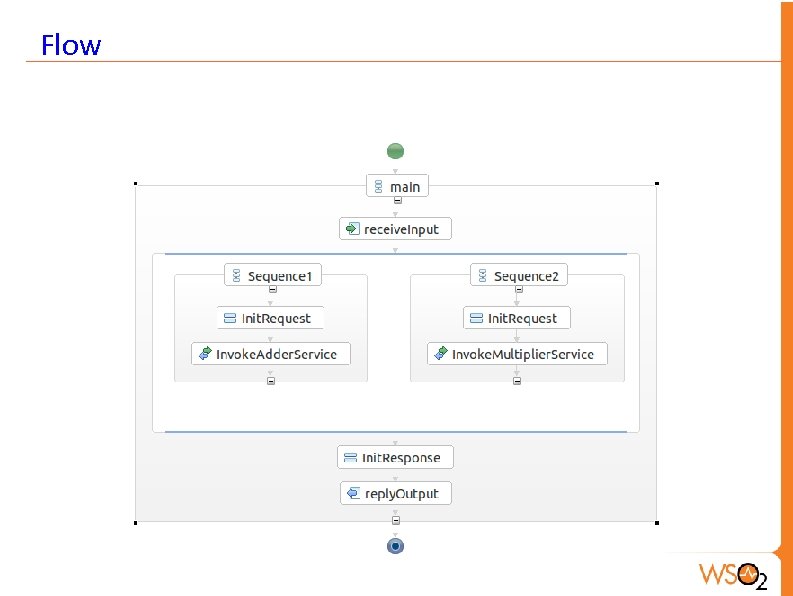
Task: Click the Flow slide title
Action: click(71, 45)
